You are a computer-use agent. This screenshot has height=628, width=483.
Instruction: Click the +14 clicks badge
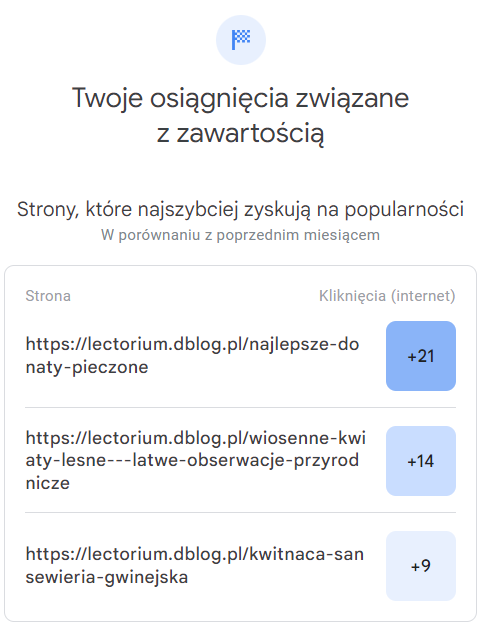[x=421, y=461]
